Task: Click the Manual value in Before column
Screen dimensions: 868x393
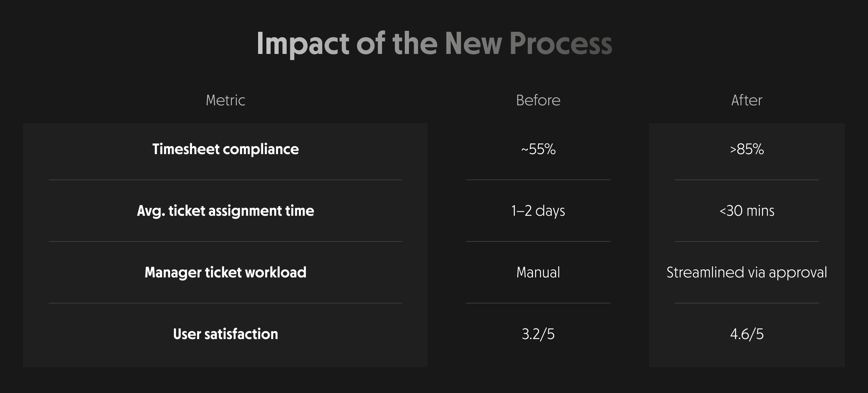Action: 538,272
